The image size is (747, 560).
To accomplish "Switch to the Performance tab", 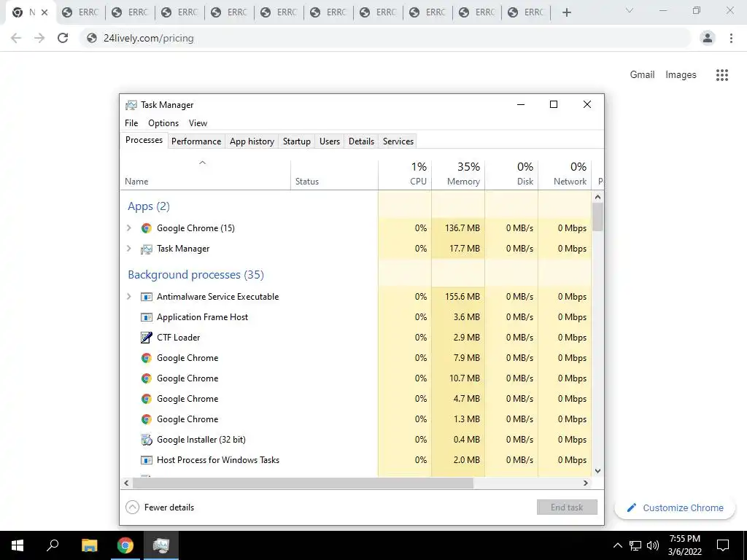I will point(196,141).
